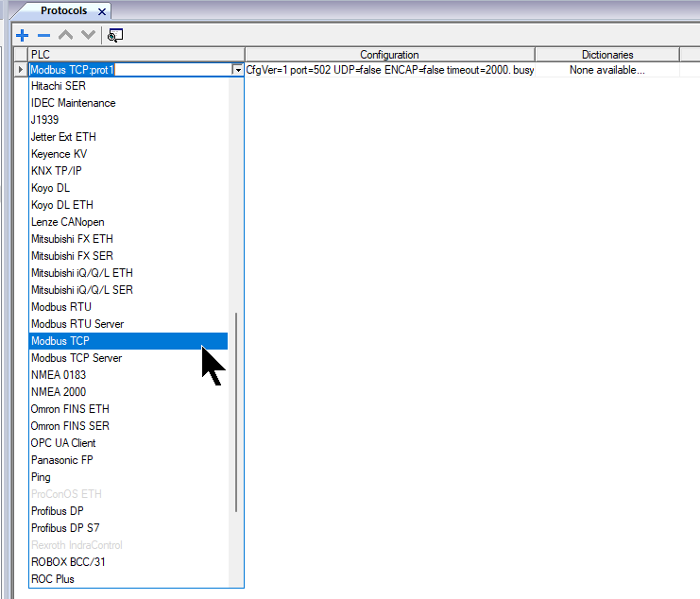
Task: Pick Panasonic FP protocol
Action: pyautogui.click(x=128, y=460)
